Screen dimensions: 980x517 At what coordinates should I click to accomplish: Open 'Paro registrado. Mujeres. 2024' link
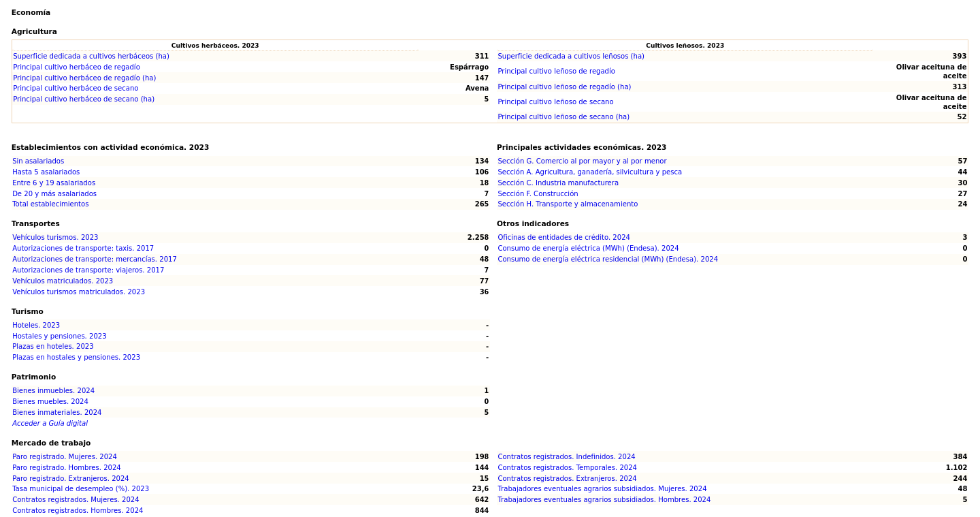(x=65, y=457)
